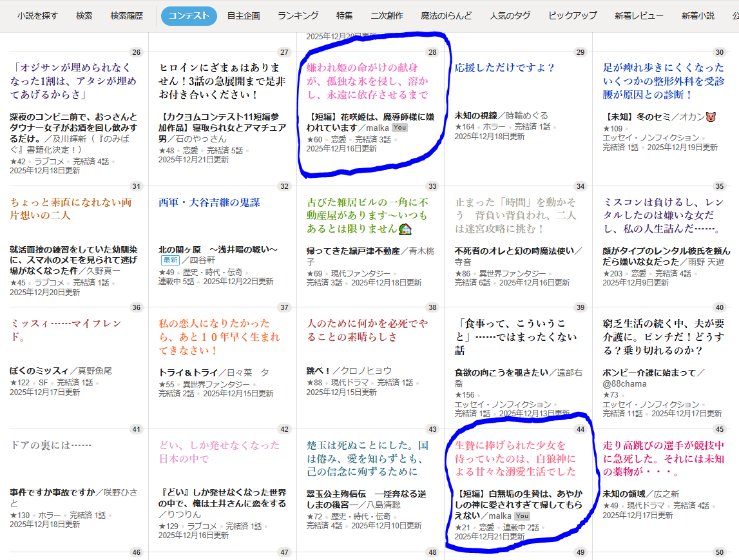Open the catchphrase 応援しただけですよ？
This screenshot has width=739, height=560.
click(x=504, y=68)
